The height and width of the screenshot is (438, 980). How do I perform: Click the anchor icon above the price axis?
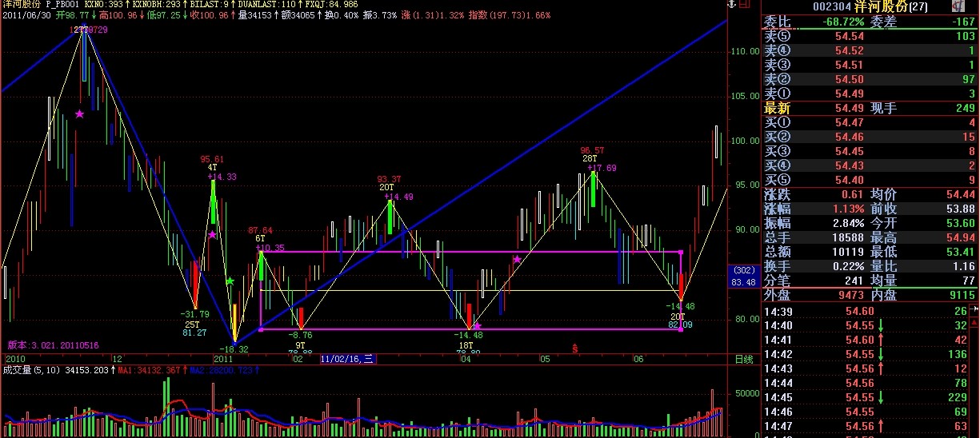click(x=730, y=5)
